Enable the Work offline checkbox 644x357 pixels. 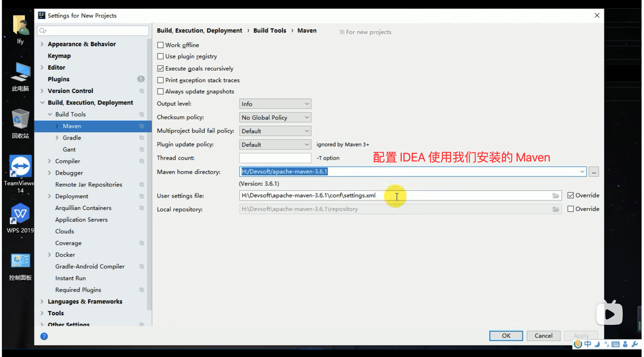(160, 45)
